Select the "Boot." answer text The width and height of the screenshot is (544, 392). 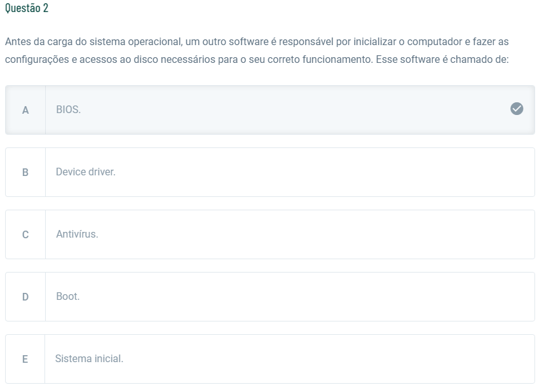[x=68, y=297]
